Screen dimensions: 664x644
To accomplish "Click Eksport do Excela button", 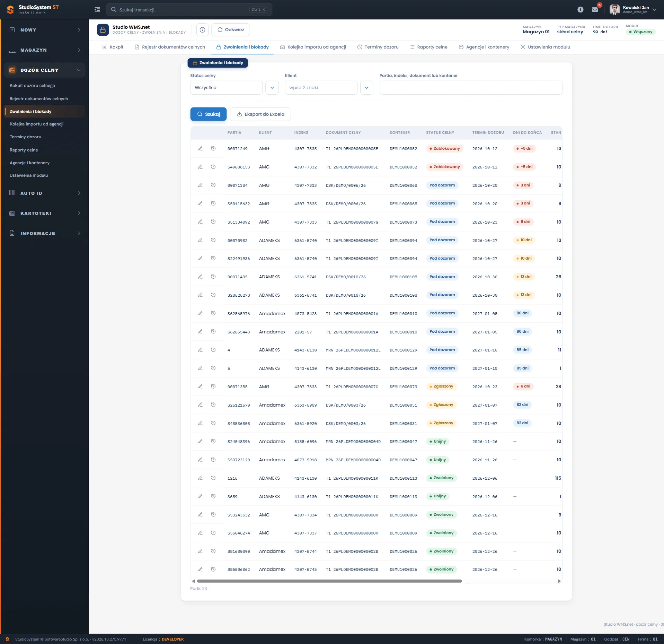I will pyautogui.click(x=260, y=114).
